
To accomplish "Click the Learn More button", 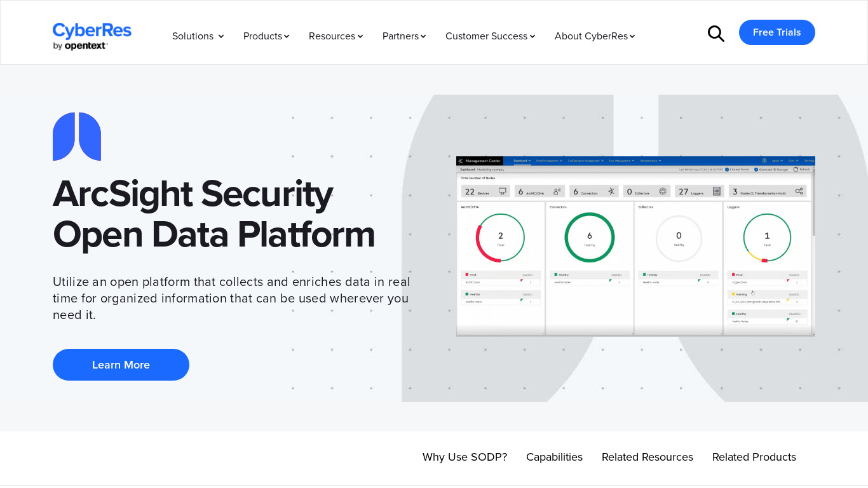I will (x=121, y=365).
